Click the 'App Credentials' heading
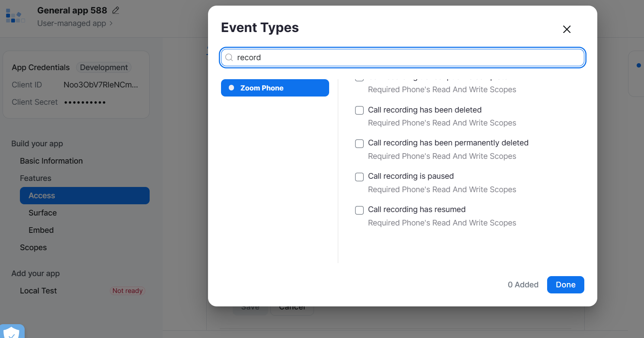Image resolution: width=644 pixels, height=338 pixels. (41, 68)
